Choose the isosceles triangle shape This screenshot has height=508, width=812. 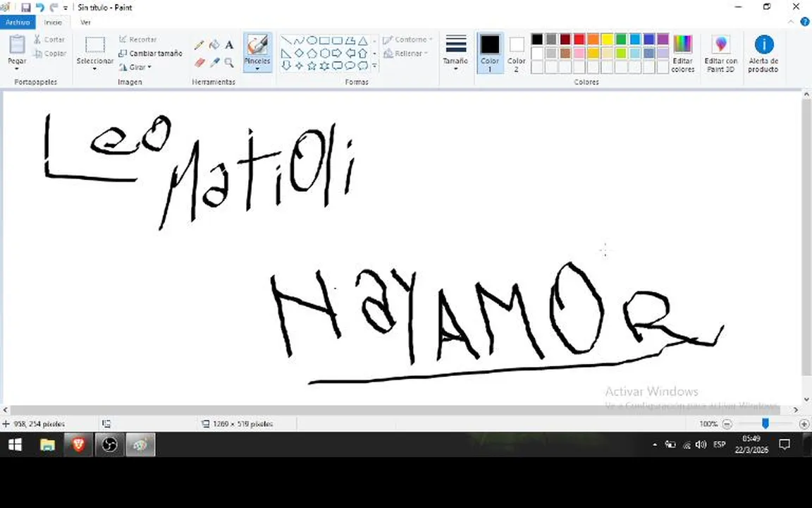coord(363,40)
